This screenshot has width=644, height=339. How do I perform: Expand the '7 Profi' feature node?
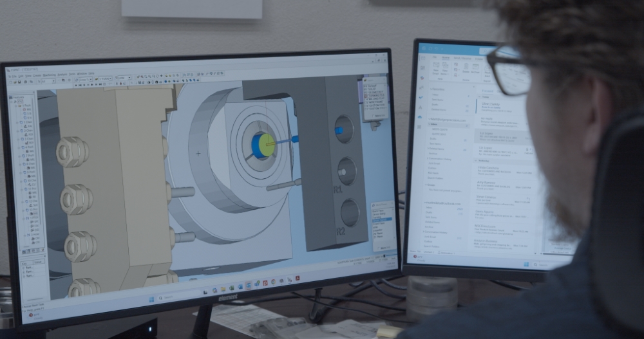tap(19, 156)
